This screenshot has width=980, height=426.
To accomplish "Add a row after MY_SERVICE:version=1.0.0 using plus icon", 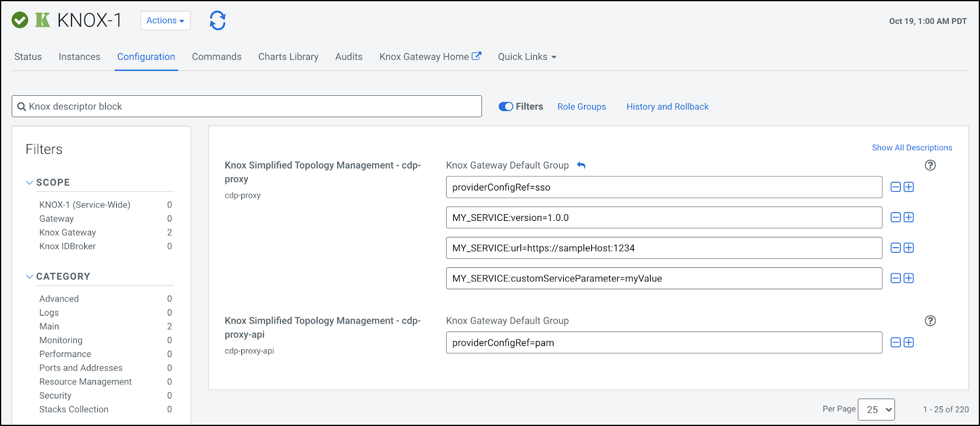I will pyautogui.click(x=909, y=217).
